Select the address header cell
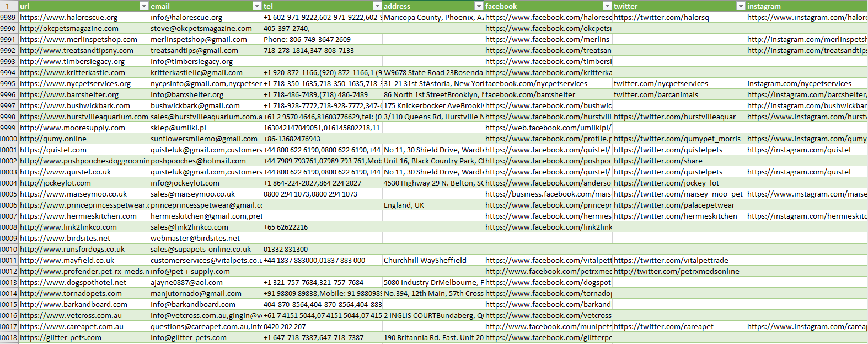The height and width of the screenshot is (344, 868). [x=433, y=6]
